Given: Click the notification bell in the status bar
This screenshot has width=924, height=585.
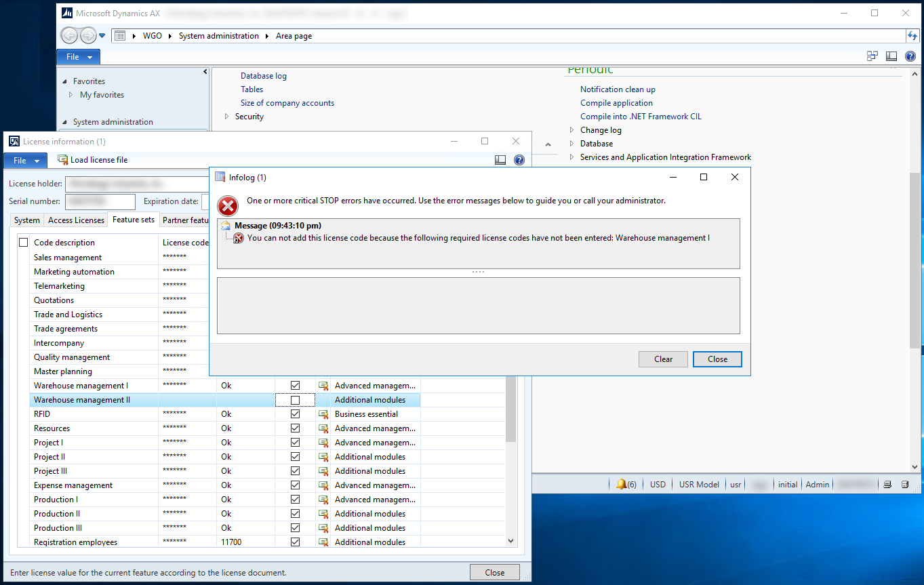Looking at the screenshot, I should click(621, 485).
